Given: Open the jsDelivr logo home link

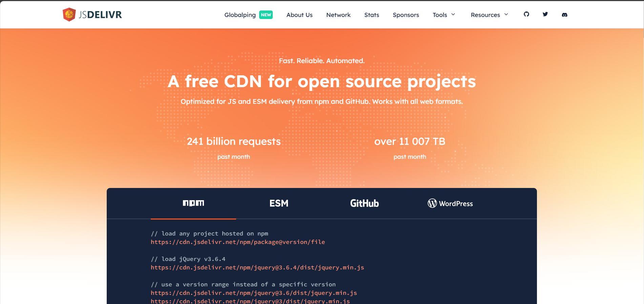Looking at the screenshot, I should 92,15.
